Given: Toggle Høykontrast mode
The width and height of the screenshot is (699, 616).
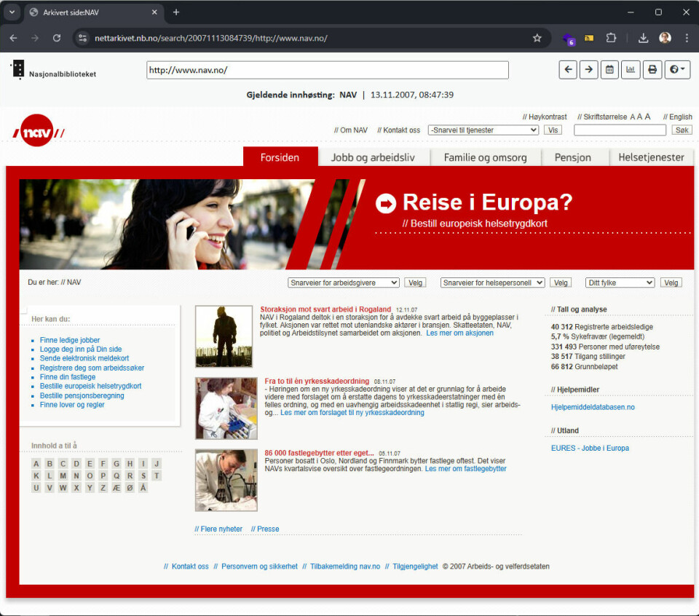Looking at the screenshot, I should click(545, 117).
